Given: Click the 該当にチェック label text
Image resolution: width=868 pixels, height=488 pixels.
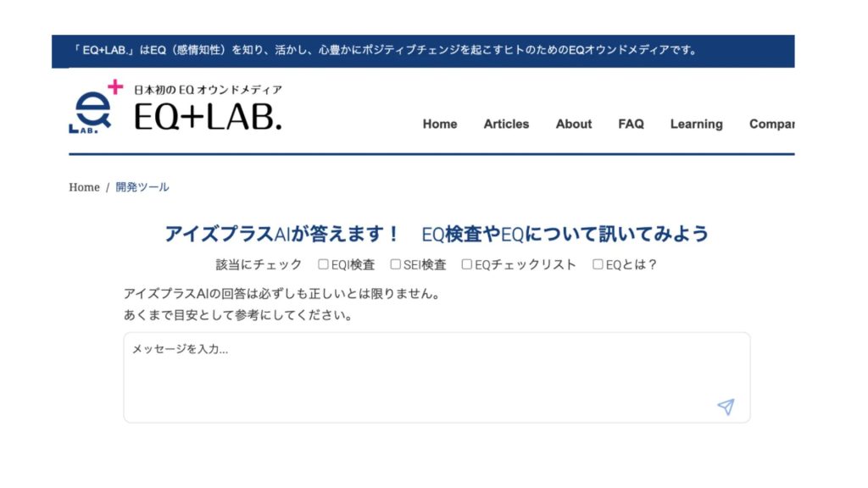Looking at the screenshot, I should coord(259,265).
